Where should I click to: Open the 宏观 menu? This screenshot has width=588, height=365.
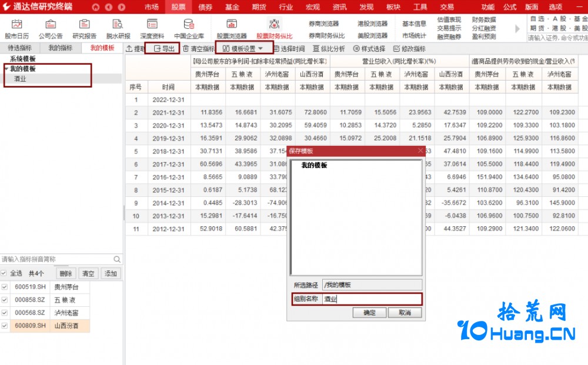coord(313,7)
